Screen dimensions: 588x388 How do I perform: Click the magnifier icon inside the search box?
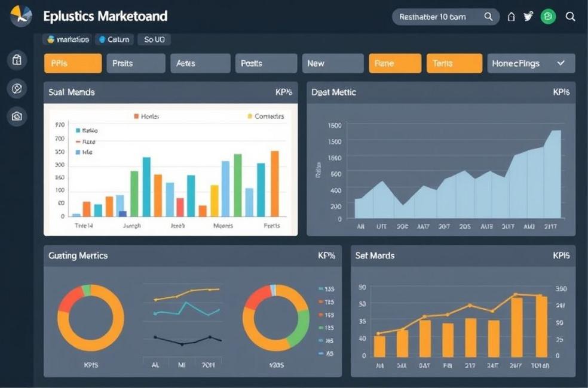click(488, 17)
